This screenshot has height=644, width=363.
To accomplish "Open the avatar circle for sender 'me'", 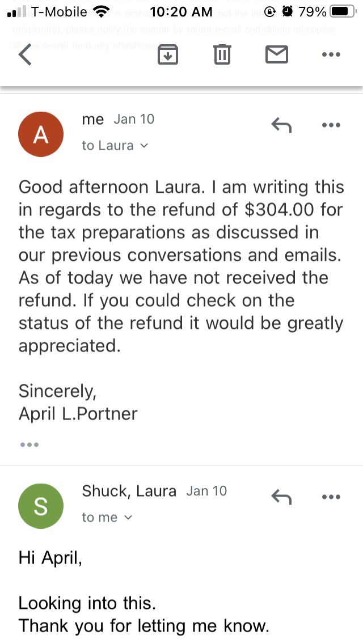I will tap(41, 134).
